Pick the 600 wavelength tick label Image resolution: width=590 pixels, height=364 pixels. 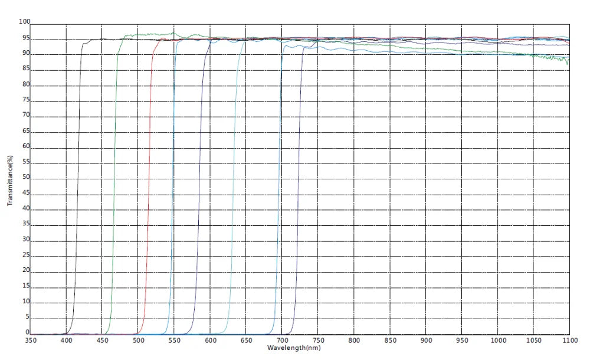click(211, 340)
